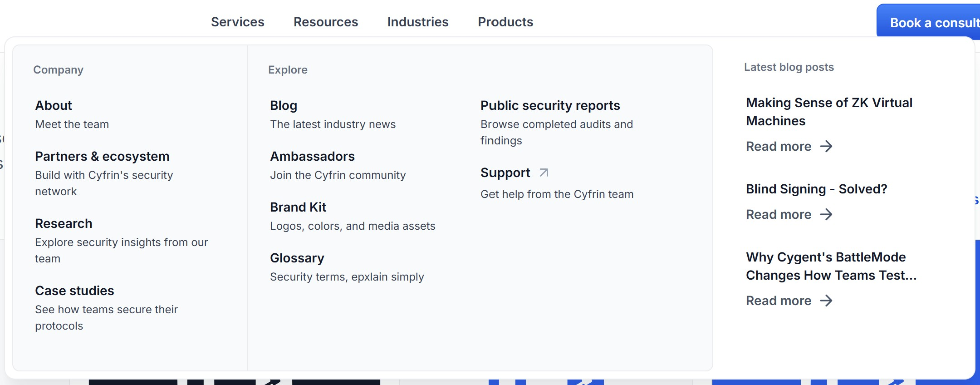The height and width of the screenshot is (385, 980).
Task: Click arrow icon after ZK Virtual Machines Read more
Action: (x=826, y=146)
